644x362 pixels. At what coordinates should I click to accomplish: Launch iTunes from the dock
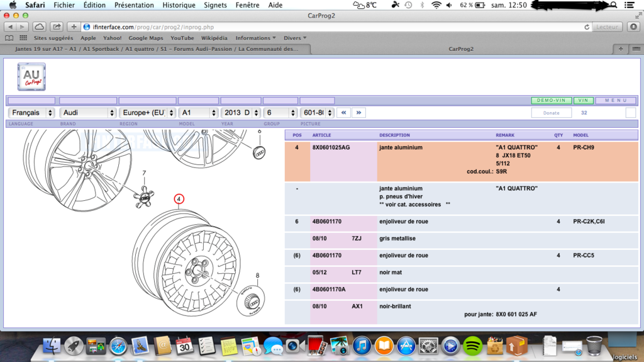[x=362, y=346]
